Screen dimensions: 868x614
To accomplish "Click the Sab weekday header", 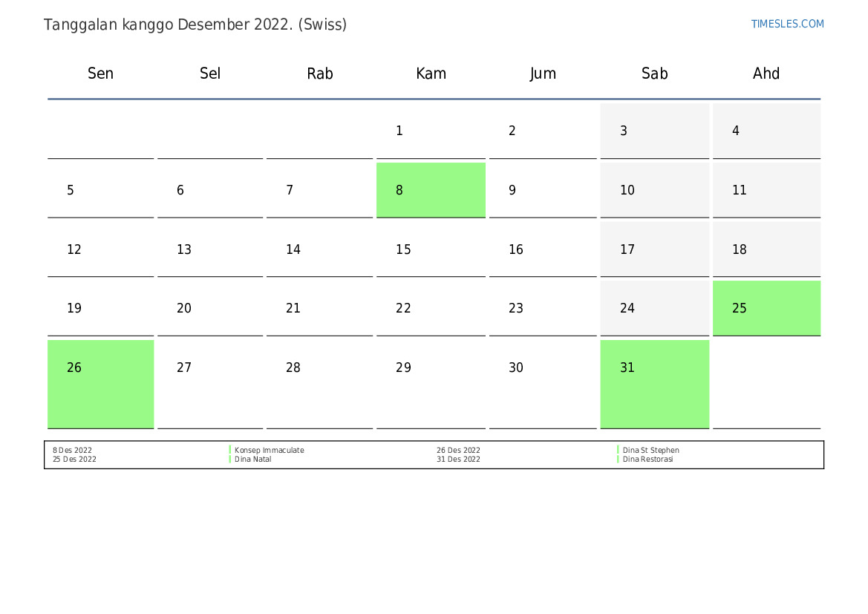I will click(x=654, y=74).
